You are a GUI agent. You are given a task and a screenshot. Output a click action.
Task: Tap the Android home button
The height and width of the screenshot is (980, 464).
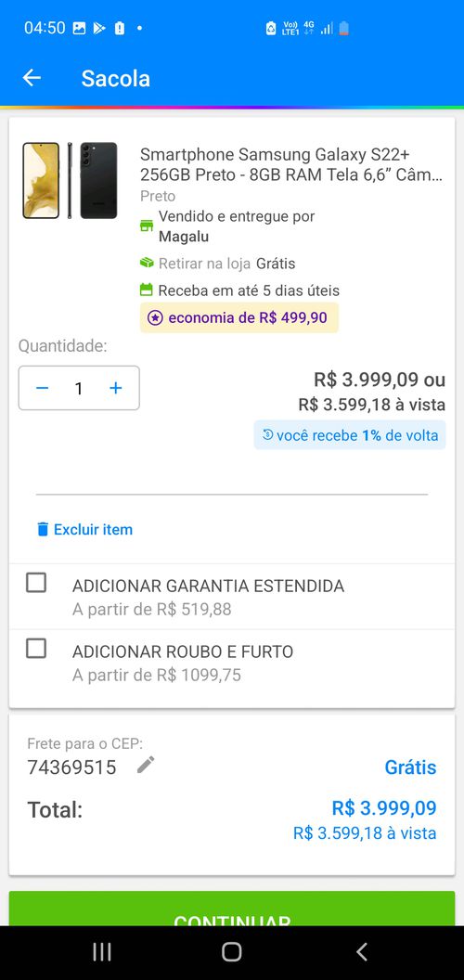pos(231,952)
